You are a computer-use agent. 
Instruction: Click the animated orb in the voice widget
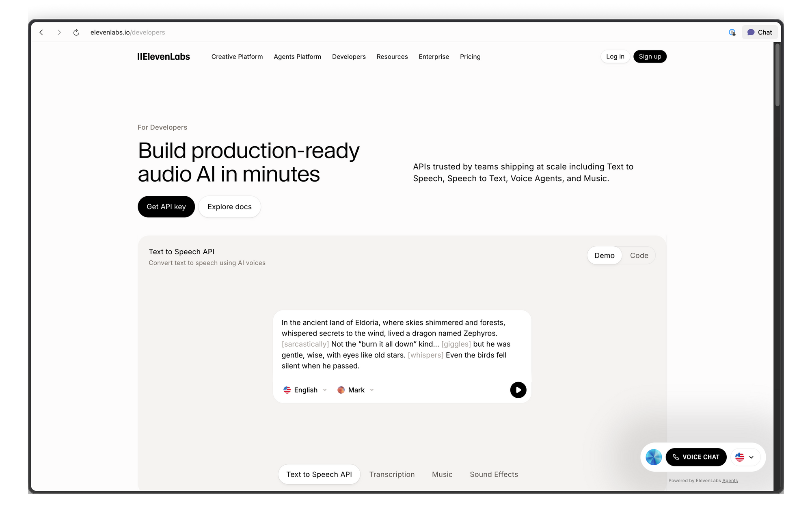654,457
